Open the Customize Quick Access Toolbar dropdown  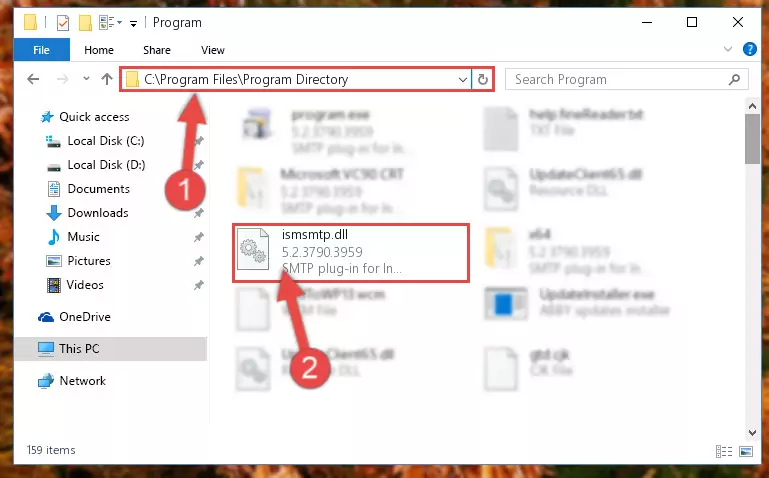tap(133, 23)
